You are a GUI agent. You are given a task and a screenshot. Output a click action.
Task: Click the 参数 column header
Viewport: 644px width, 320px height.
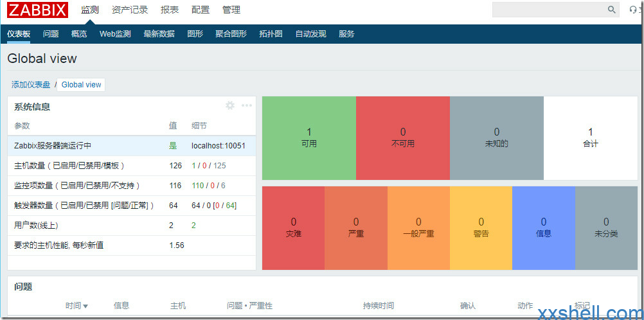(x=22, y=126)
